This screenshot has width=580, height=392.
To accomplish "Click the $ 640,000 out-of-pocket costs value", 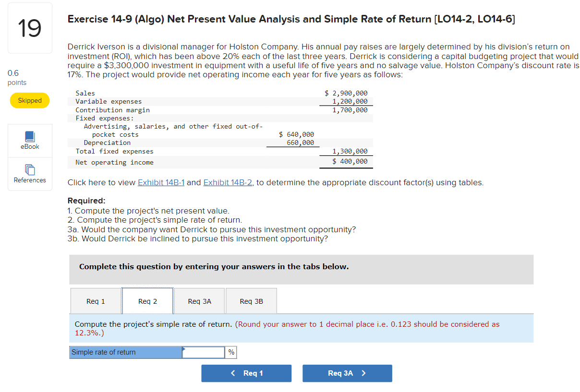I will tap(297, 134).
